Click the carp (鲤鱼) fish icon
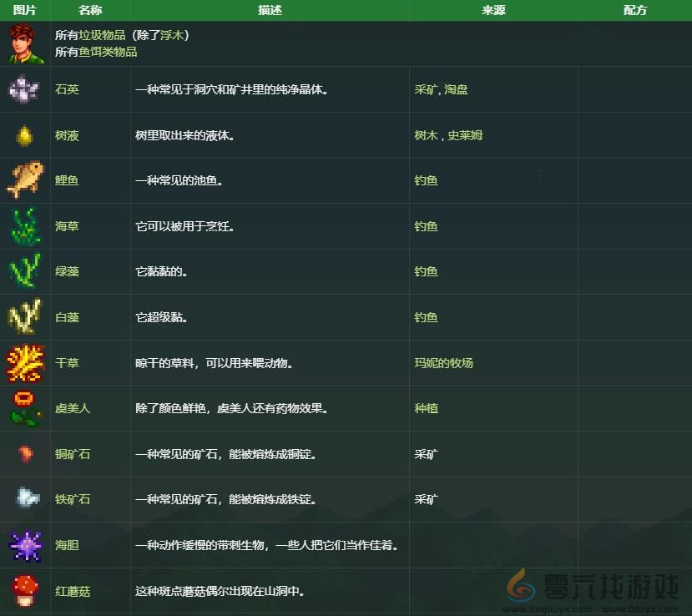Image resolution: width=692 pixels, height=616 pixels. point(24,180)
